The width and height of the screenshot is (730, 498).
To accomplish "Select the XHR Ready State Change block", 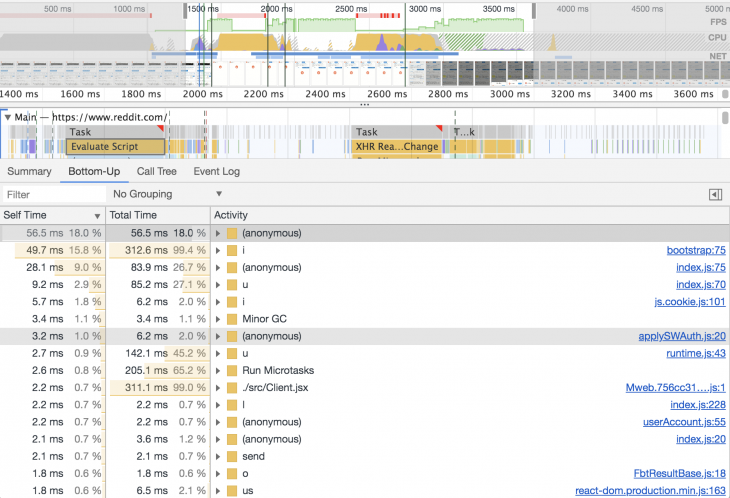I will pos(397,147).
